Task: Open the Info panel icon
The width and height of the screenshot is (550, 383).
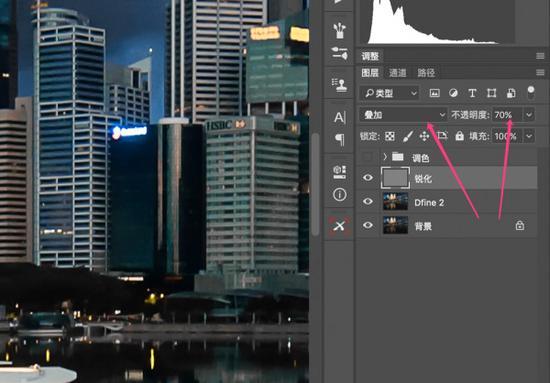Action: (339, 194)
